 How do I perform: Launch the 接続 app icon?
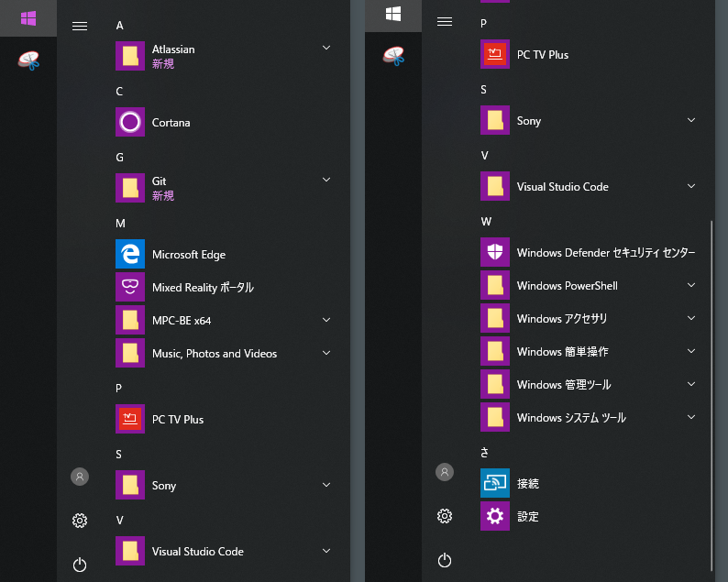click(x=495, y=483)
